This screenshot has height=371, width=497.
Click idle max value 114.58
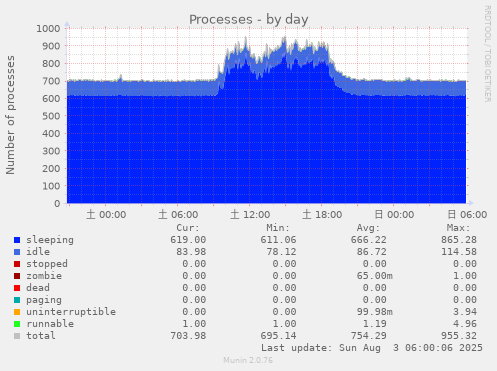click(459, 252)
